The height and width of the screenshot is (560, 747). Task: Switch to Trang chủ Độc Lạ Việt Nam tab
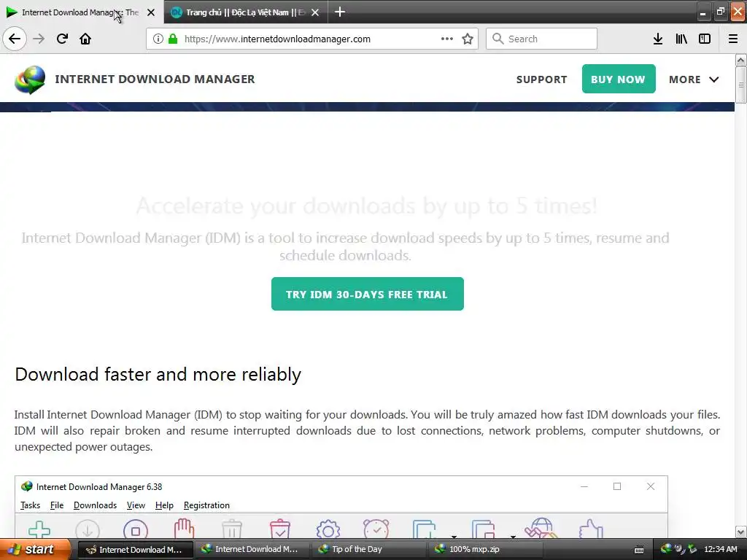pos(245,12)
